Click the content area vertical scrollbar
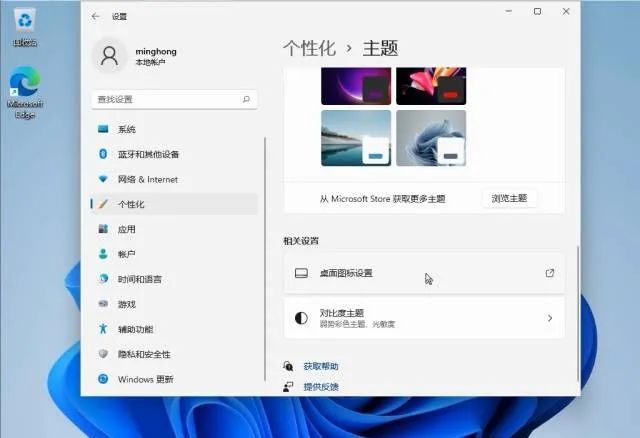Viewport: 640px width, 438px height. pos(578,313)
